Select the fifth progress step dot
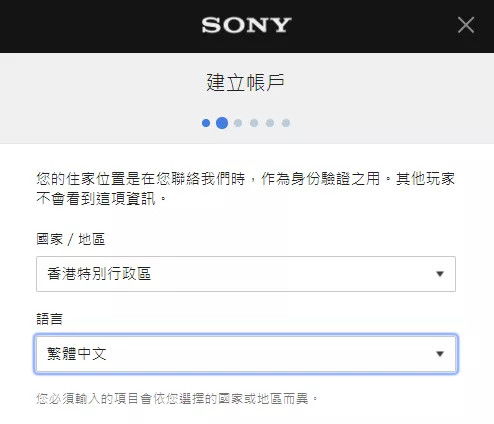Viewport: 494px width, 424px height. click(270, 123)
